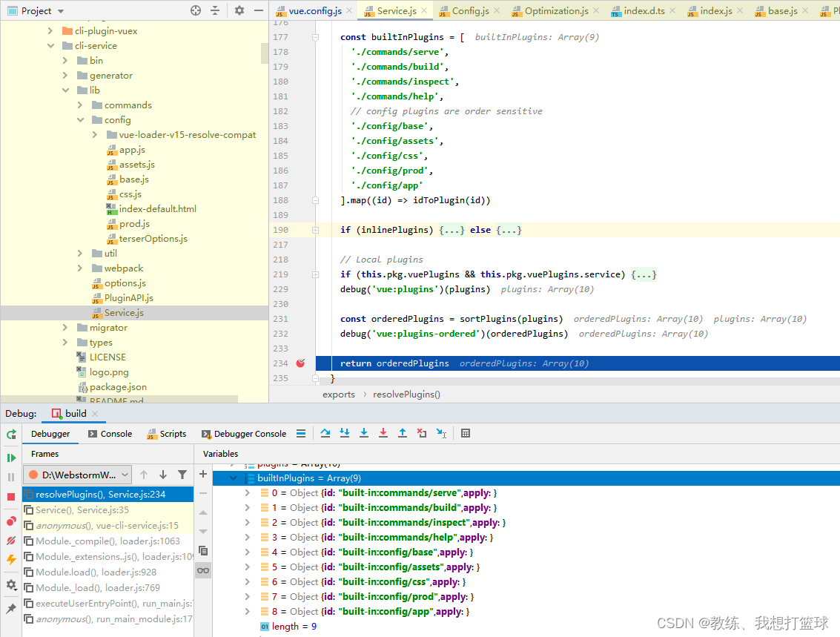Viewport: 840px width, 637px height.
Task: Toggle breakpoint on line 234
Action: point(300,363)
